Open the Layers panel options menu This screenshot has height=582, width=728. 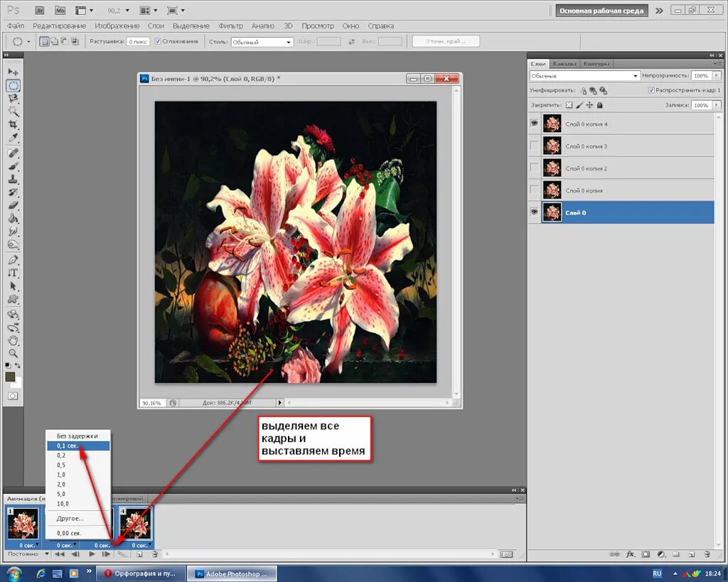click(x=719, y=63)
